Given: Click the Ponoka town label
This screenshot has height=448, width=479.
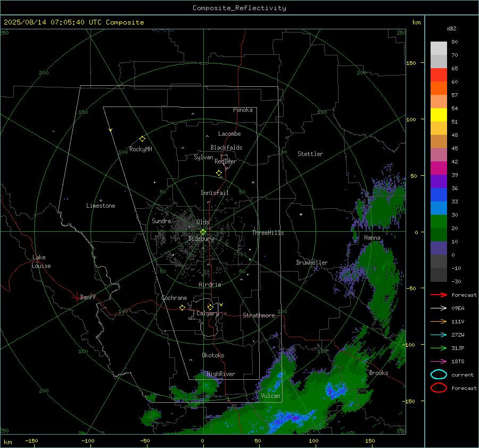Looking at the screenshot, I should (x=243, y=110).
